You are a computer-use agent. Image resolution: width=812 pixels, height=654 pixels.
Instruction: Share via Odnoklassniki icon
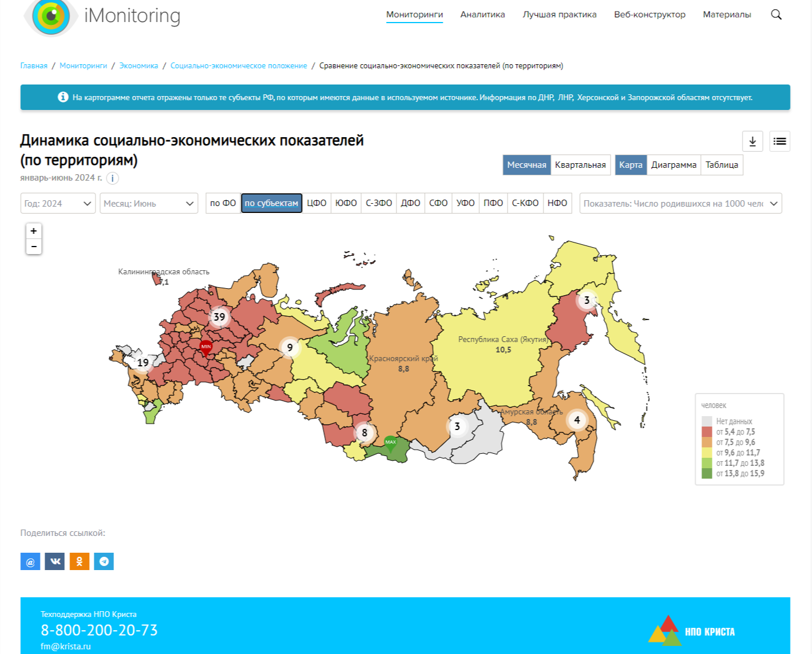pyautogui.click(x=79, y=561)
